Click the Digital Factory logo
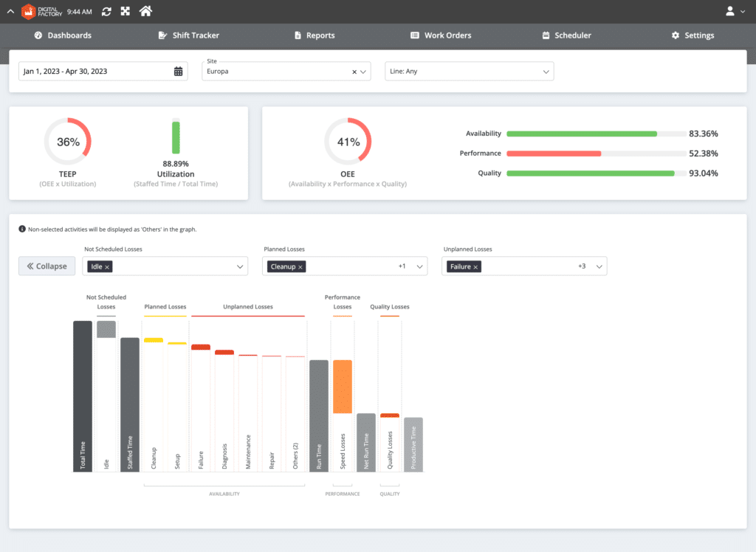Screen dimensions: 756x552 click(35, 11)
